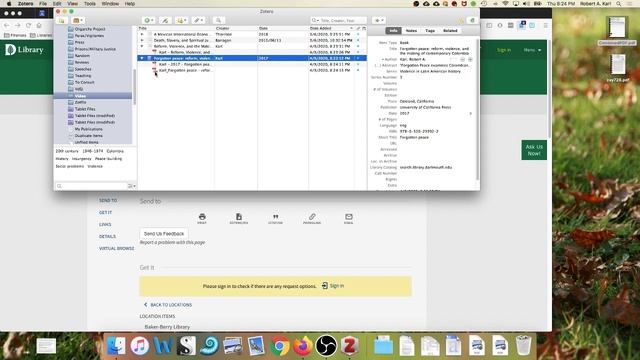The width and height of the screenshot is (640, 360).
Task: Open the Tools menu in menu bar
Action: pos(90,4)
